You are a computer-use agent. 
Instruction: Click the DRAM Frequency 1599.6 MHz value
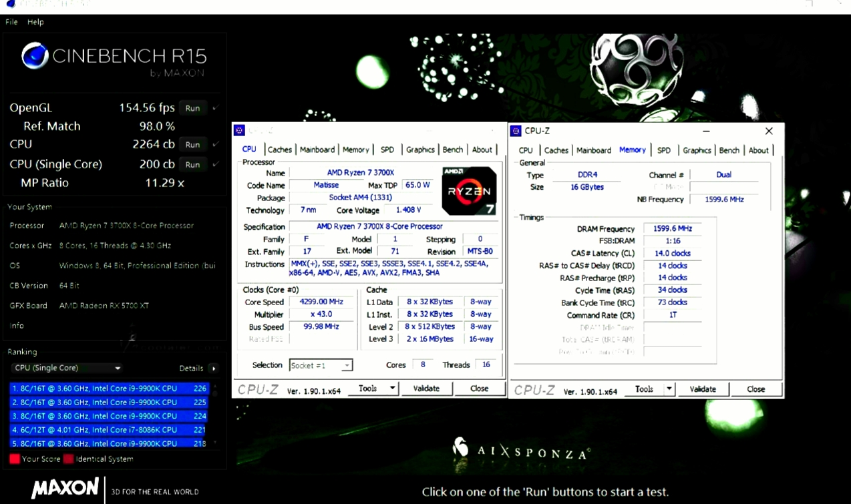(x=672, y=228)
